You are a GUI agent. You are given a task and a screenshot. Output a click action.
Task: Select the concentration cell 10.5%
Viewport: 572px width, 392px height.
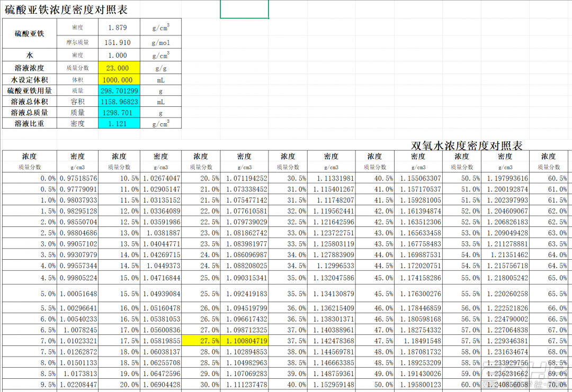[x=119, y=178]
